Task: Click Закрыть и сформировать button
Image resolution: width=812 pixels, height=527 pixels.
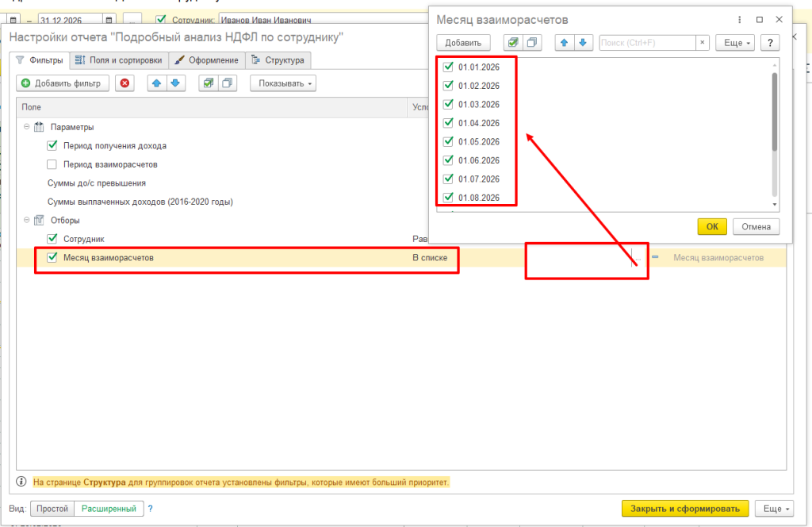Action: (x=685, y=509)
